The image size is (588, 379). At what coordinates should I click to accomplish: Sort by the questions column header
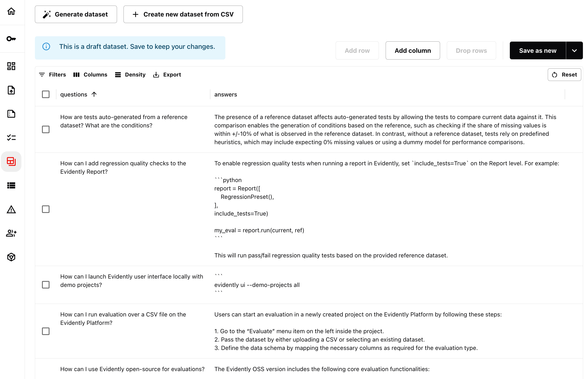(x=74, y=94)
